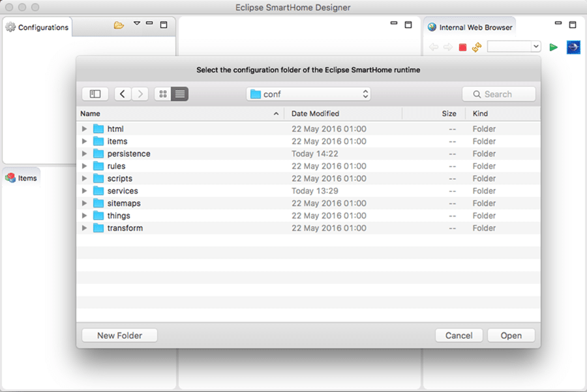Select the transform folder icon
Screen dimensions: 587x392
point(98,228)
